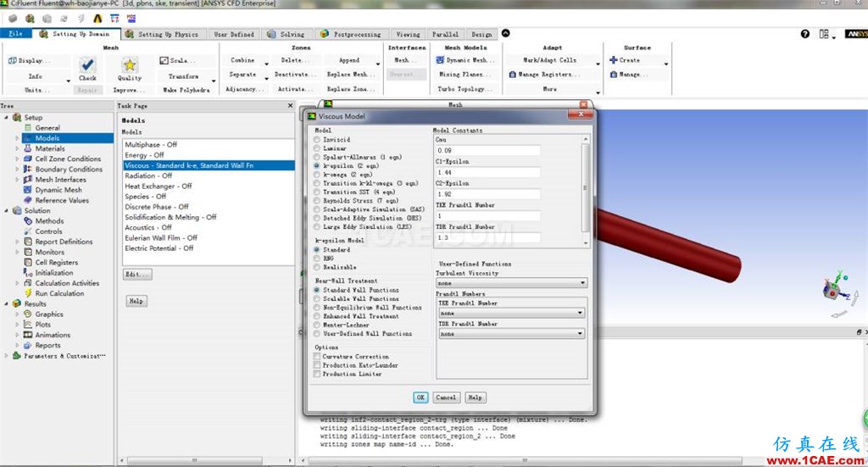This screenshot has width=868, height=467.
Task: Open Turbulent Viscosity dropdown
Action: tap(511, 283)
